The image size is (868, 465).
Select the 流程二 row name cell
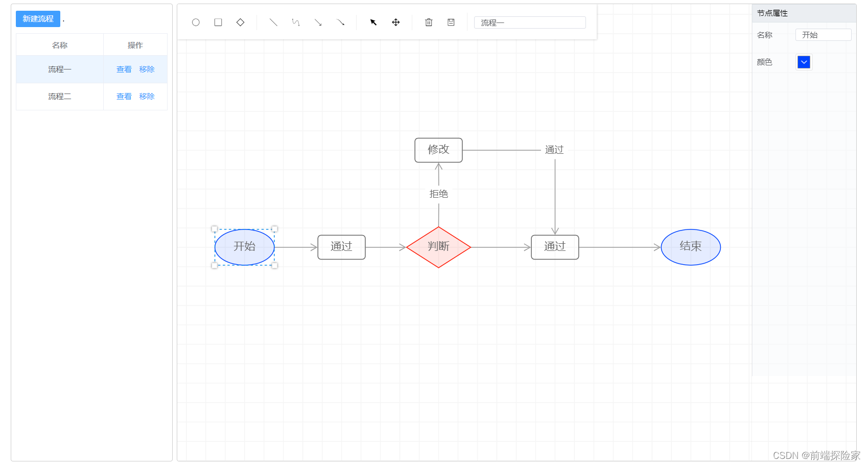click(60, 97)
